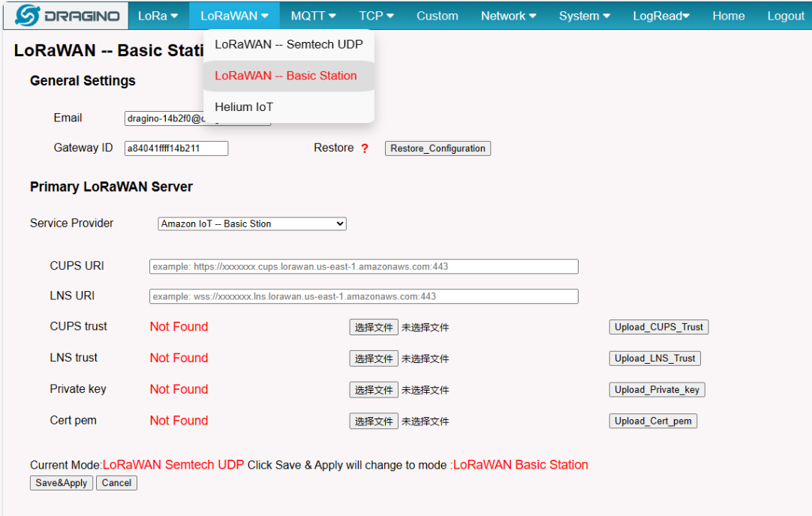This screenshot has width=812, height=516.
Task: Focus the Email input field
Action: (x=164, y=118)
